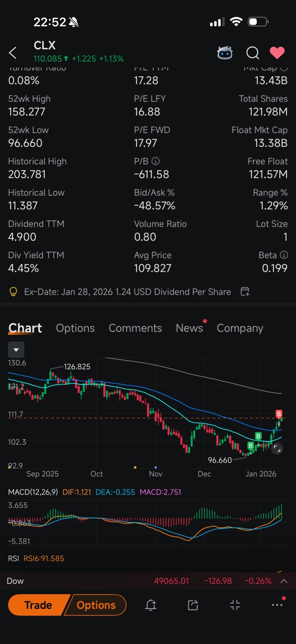Screen dimensions: 296x644
Task: Open the Company tab
Action: click(240, 328)
